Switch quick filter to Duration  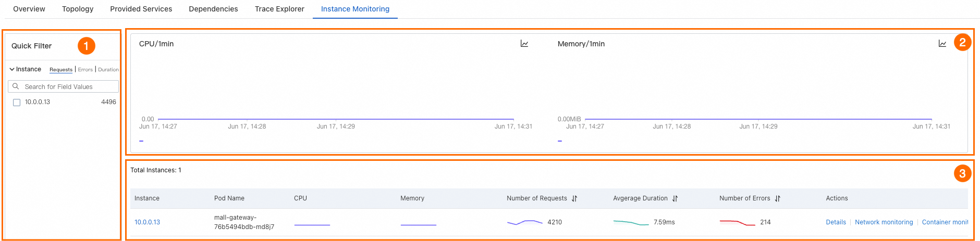click(108, 70)
